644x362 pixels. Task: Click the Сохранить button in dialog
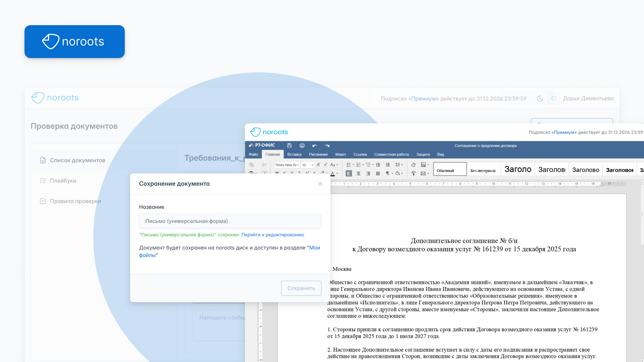click(x=301, y=288)
